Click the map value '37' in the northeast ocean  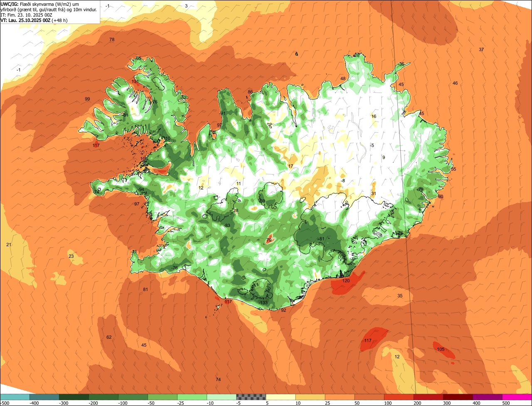pos(481,49)
